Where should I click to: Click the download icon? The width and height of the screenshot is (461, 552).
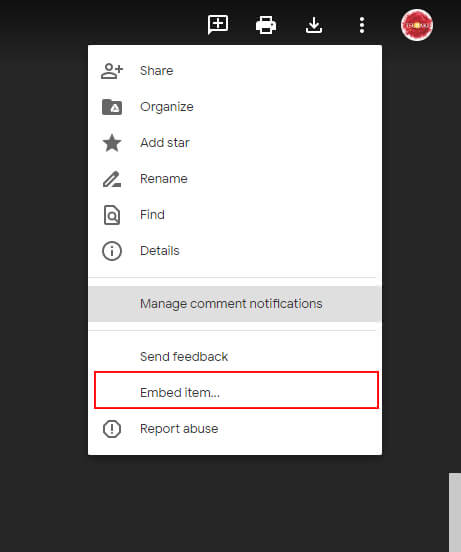point(314,25)
